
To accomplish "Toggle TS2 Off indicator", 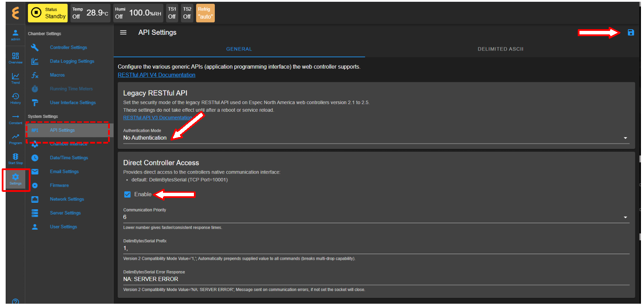I will tap(187, 13).
